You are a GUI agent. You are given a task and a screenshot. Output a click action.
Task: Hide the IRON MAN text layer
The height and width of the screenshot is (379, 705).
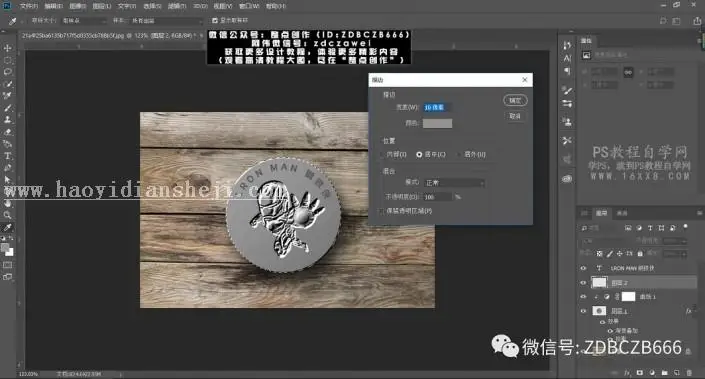point(583,268)
